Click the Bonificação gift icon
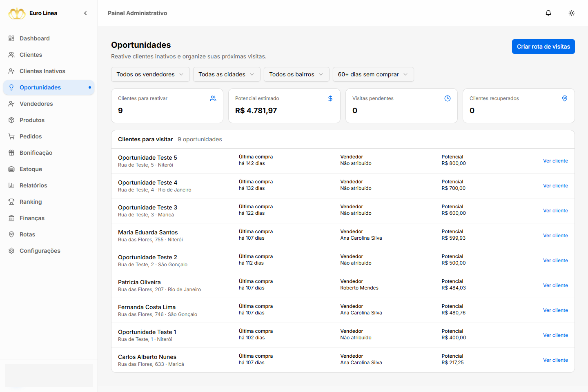This screenshot has width=588, height=392. [11, 153]
